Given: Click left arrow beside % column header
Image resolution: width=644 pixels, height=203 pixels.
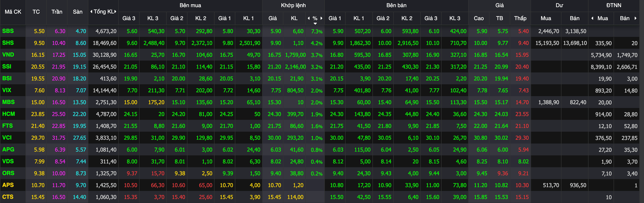Looking at the screenshot, I should coord(309,18).
